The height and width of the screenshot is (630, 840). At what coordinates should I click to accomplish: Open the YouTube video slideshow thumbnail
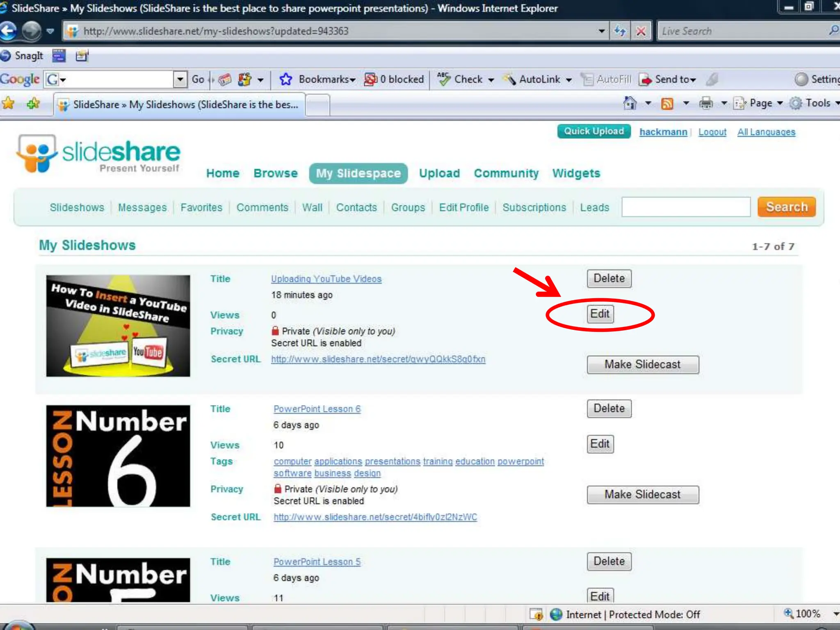click(118, 326)
